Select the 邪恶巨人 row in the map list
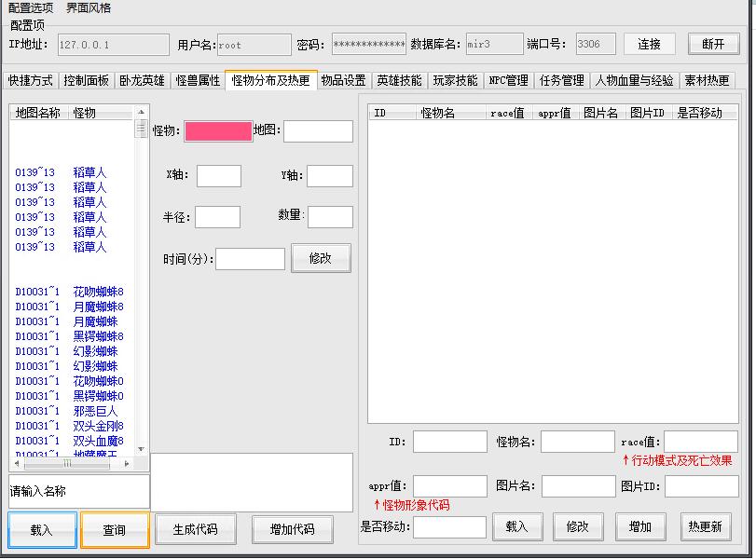Screen dimensions: 756x559 click(x=95, y=411)
